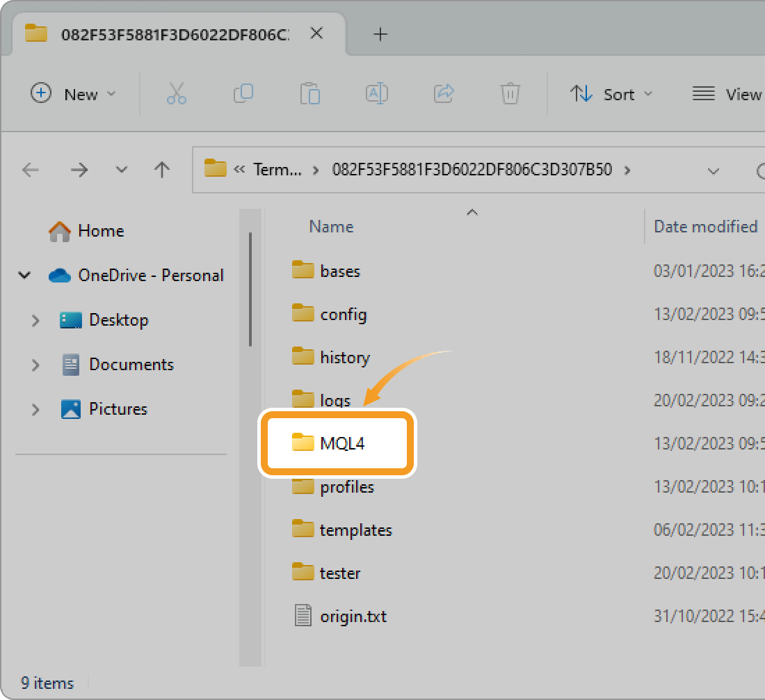Expand the Desktop tree node

tap(35, 320)
